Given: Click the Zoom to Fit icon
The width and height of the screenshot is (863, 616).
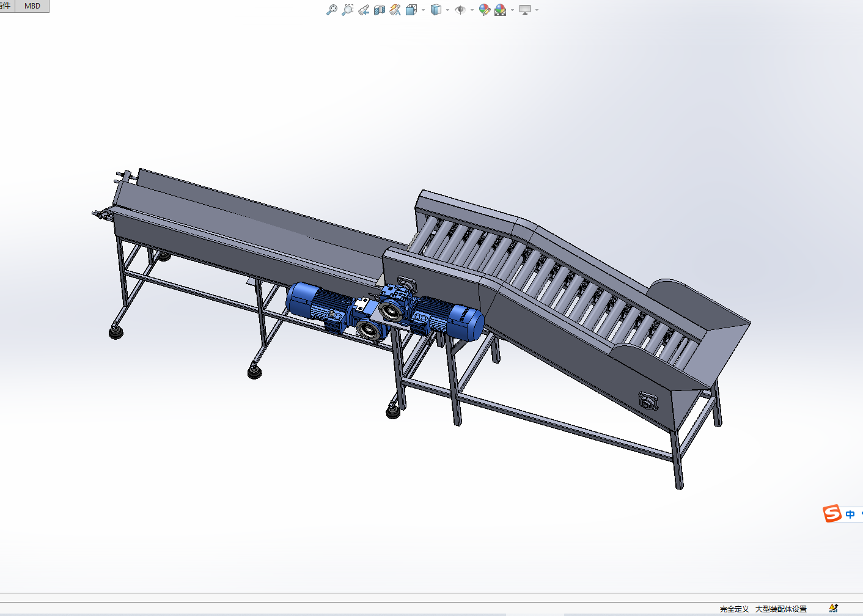Looking at the screenshot, I should pyautogui.click(x=332, y=10).
